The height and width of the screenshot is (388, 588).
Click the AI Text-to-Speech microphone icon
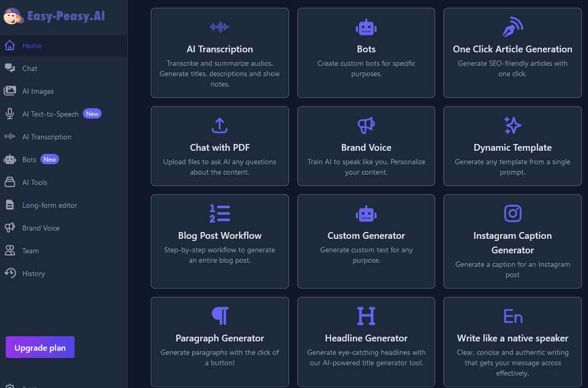click(x=10, y=113)
